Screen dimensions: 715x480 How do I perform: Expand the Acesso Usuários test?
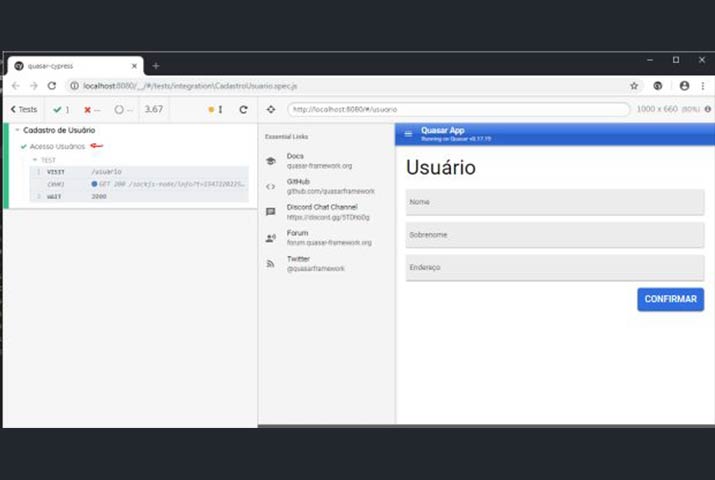(57, 146)
